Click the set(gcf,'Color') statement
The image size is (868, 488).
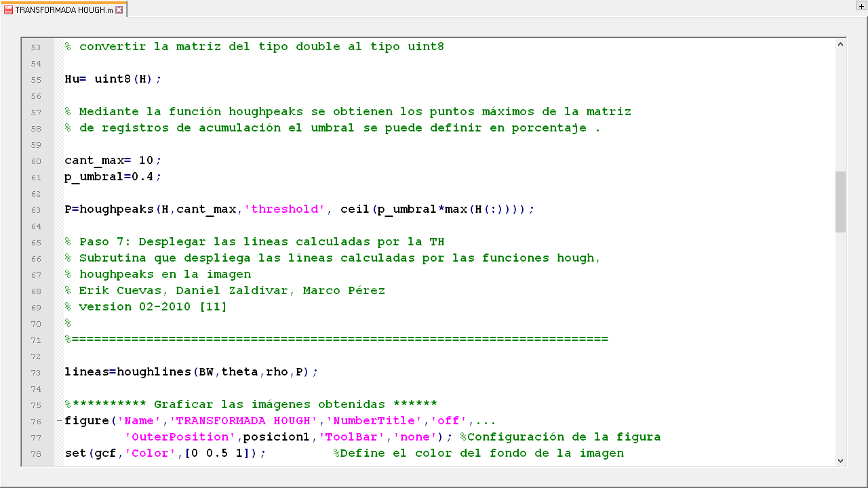(163, 453)
